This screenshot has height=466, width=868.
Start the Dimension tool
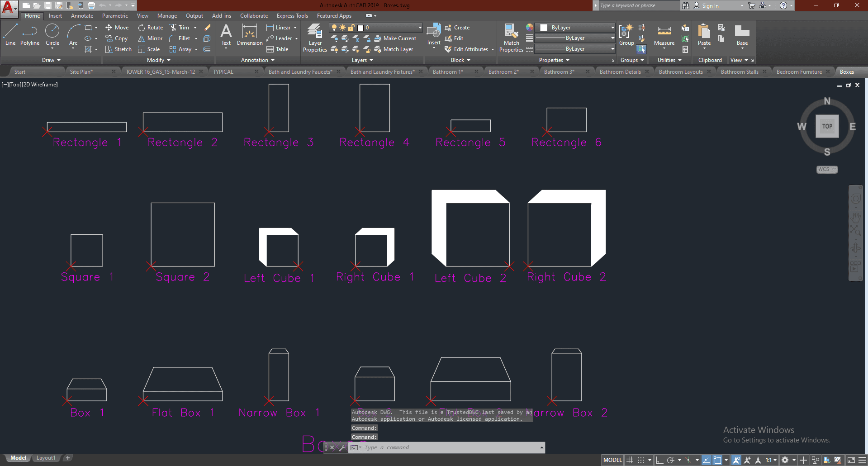point(250,35)
